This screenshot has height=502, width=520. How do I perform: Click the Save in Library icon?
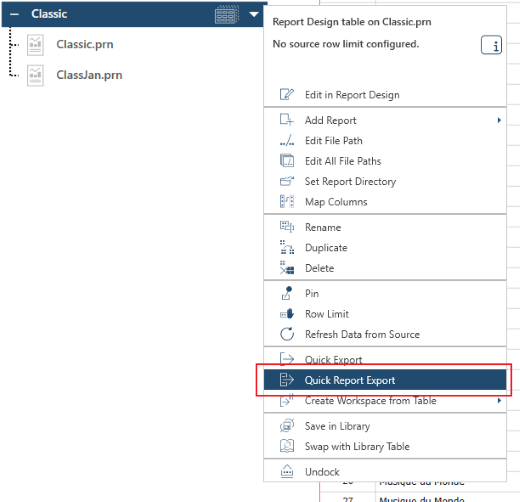point(287,425)
